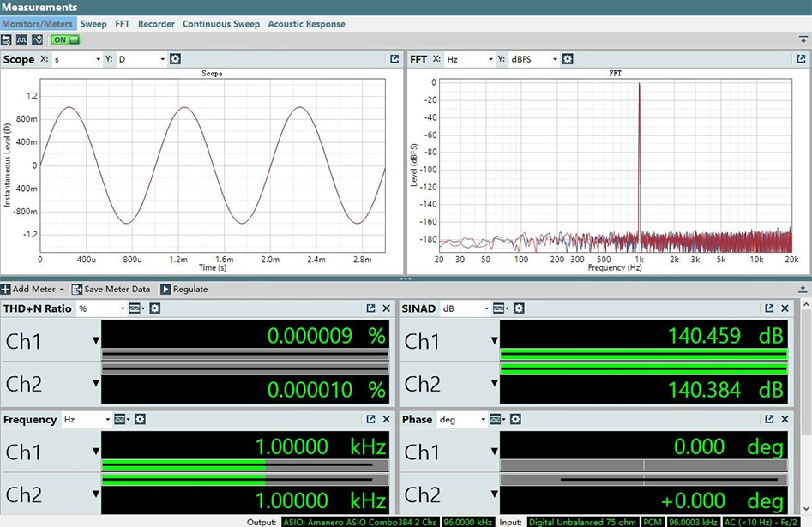Switch to the Continuous Sweep tab

[x=221, y=24]
